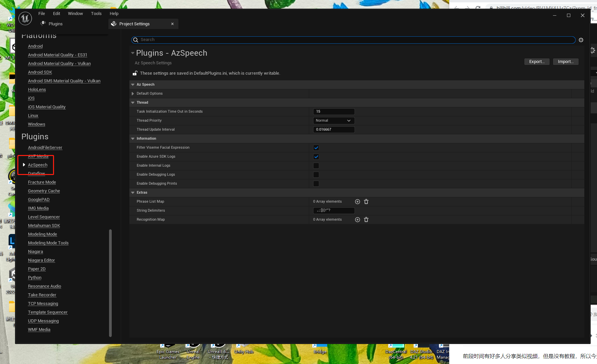Enable Debugging Prints checkbox
The width and height of the screenshot is (597, 364).
(x=316, y=184)
